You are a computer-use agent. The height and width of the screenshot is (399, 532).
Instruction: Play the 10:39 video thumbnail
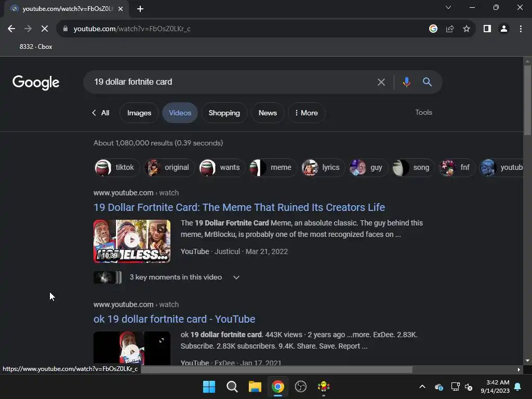click(132, 241)
